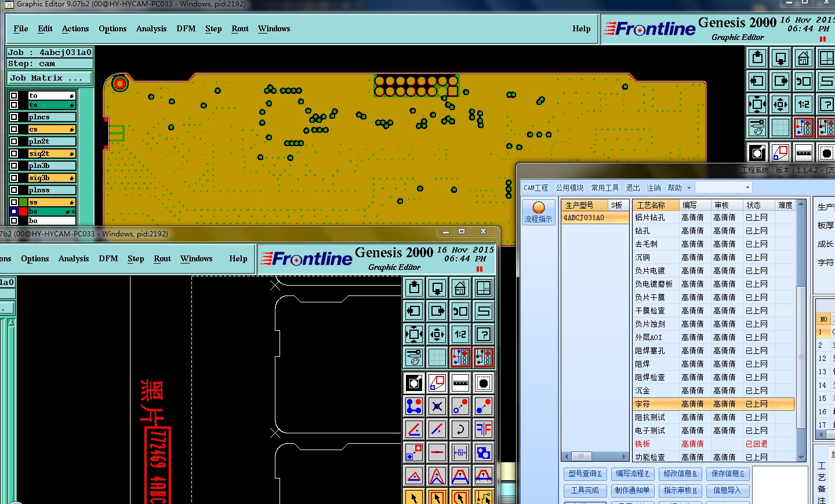Click zoom-in arrows icon in front editor
This screenshot has width=835, height=504.
point(414,334)
